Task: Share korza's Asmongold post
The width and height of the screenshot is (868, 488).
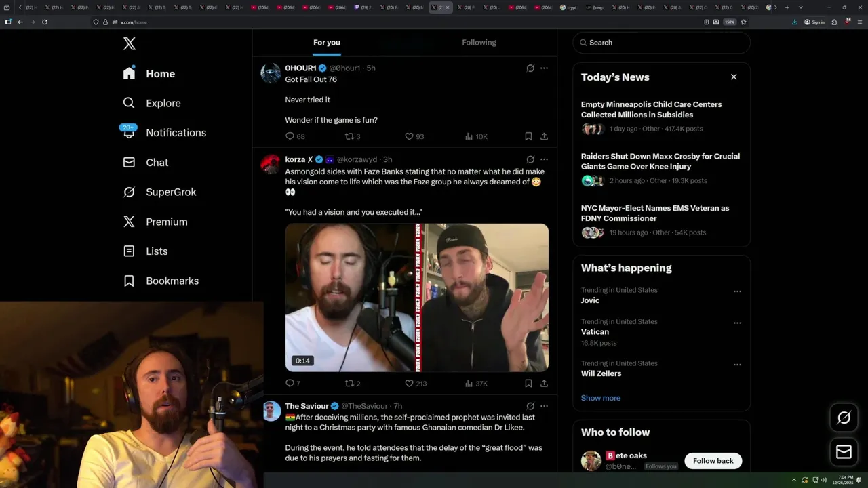Action: coord(544,384)
